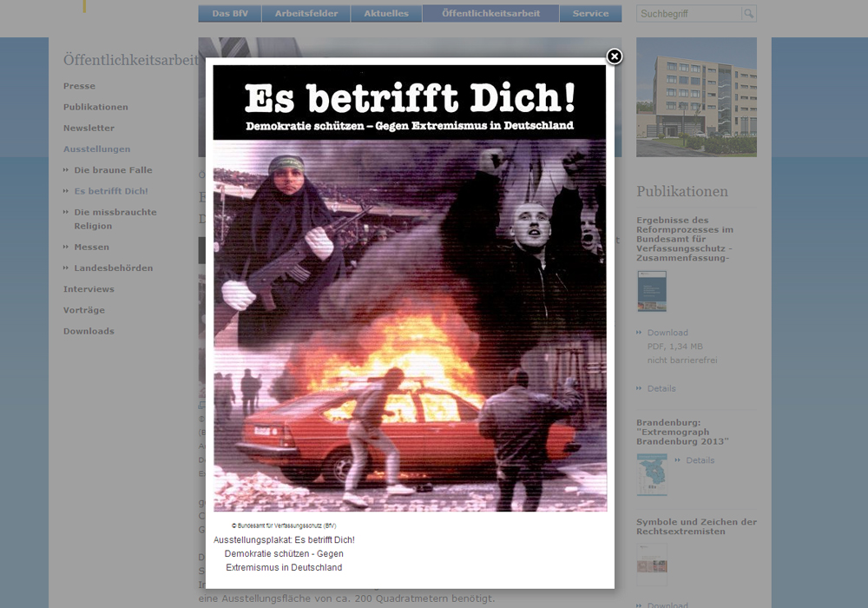868x608 pixels.
Task: Go to Presse in the sidebar
Action: 79,86
